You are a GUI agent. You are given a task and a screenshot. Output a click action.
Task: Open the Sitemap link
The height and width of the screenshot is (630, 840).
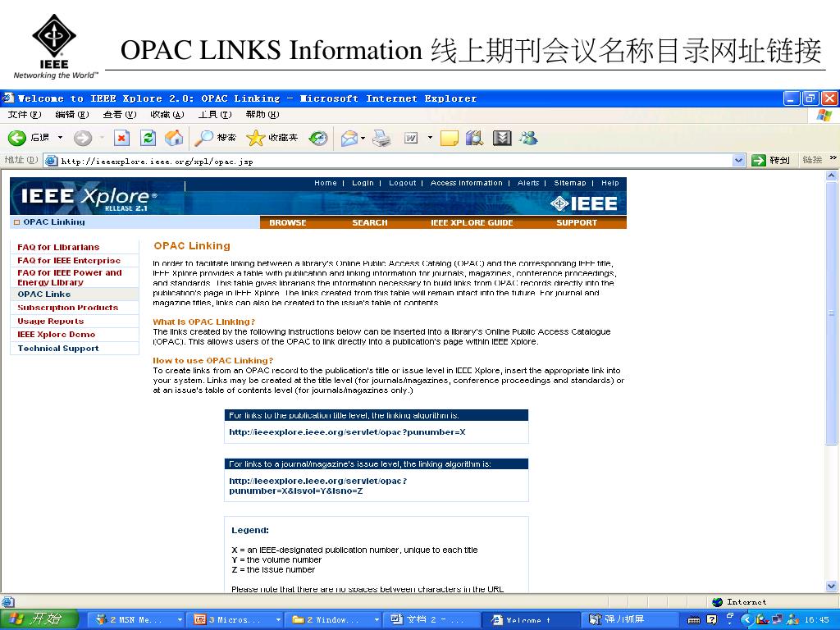pos(570,183)
